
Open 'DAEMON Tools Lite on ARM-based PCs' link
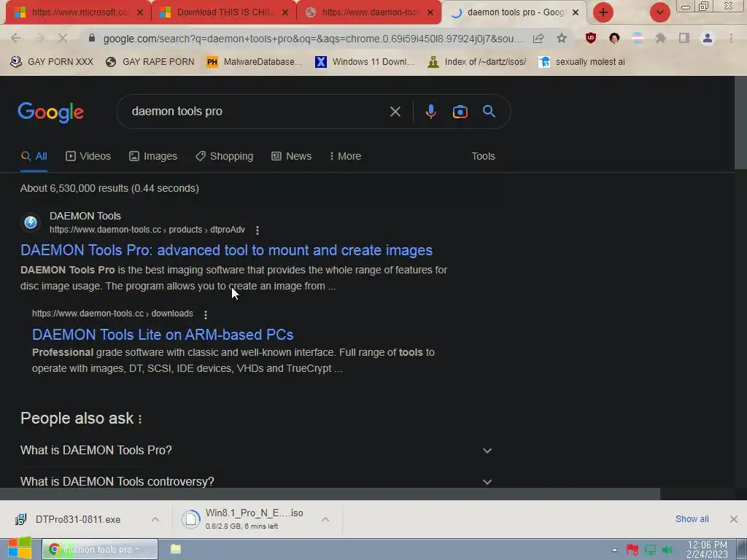point(163,334)
